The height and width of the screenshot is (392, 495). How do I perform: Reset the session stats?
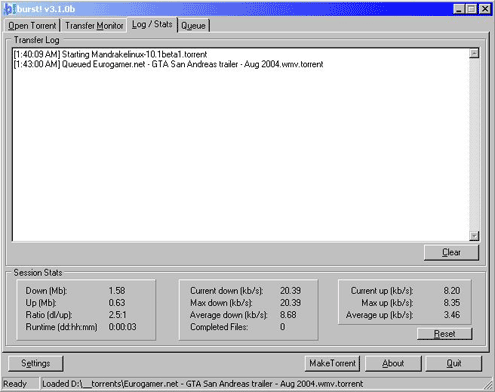444,334
